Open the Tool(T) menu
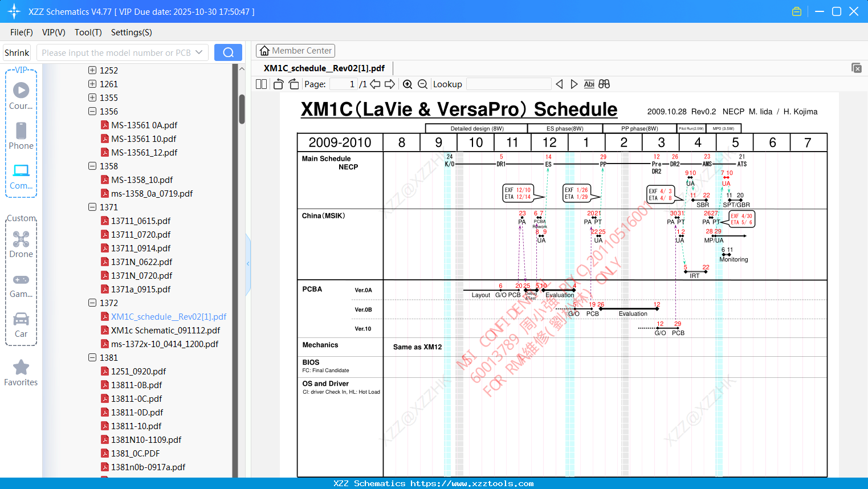The image size is (868, 489). tap(88, 32)
